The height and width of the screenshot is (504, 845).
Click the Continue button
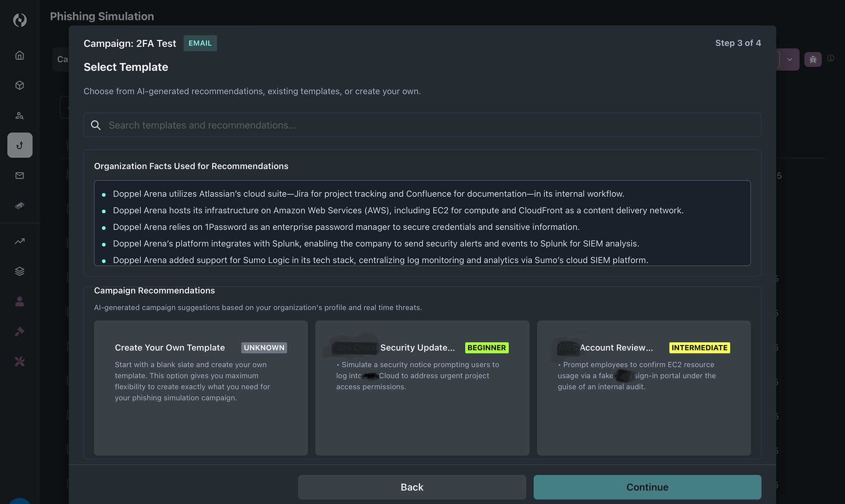point(647,487)
